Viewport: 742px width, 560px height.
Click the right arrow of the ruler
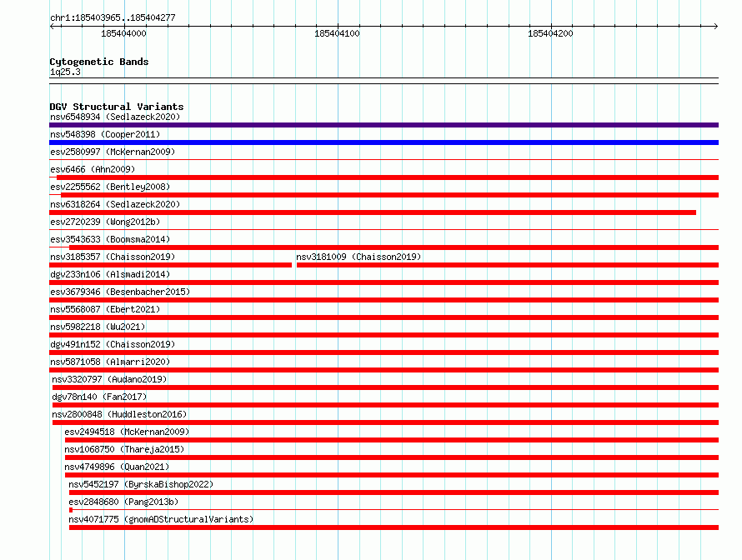click(x=715, y=27)
